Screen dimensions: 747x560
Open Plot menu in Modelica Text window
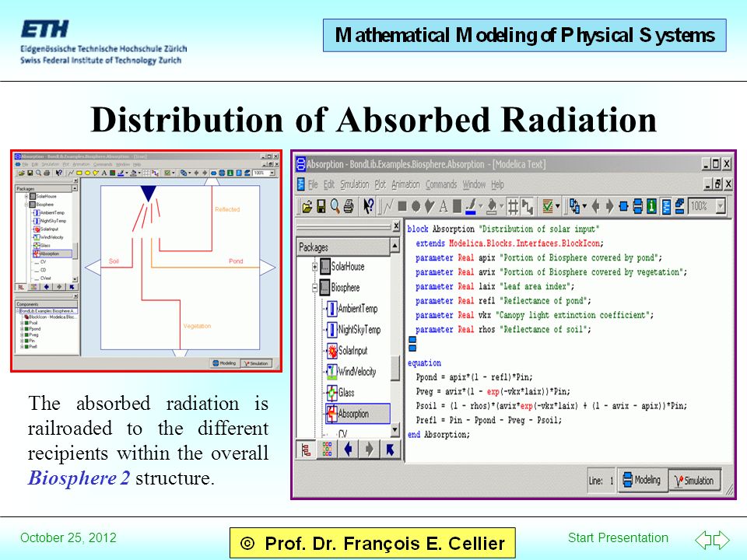[381, 185]
